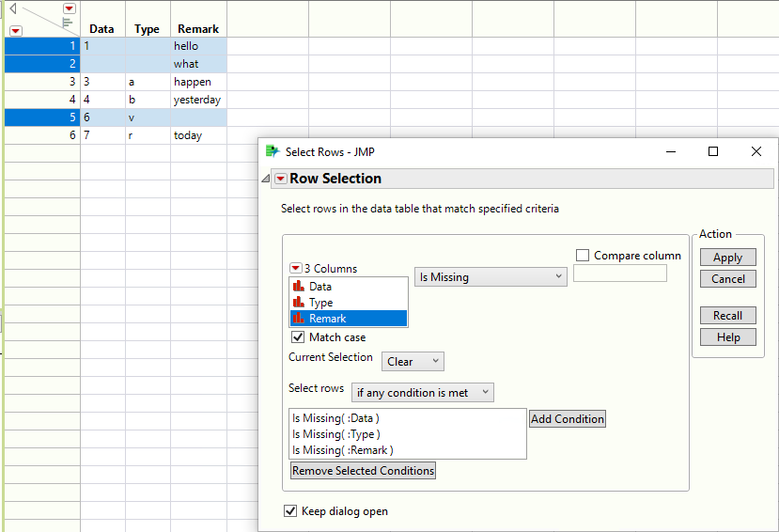Screen dimensions: 779x532
Task: Open the Row Selection red triangle menu
Action: (280, 179)
